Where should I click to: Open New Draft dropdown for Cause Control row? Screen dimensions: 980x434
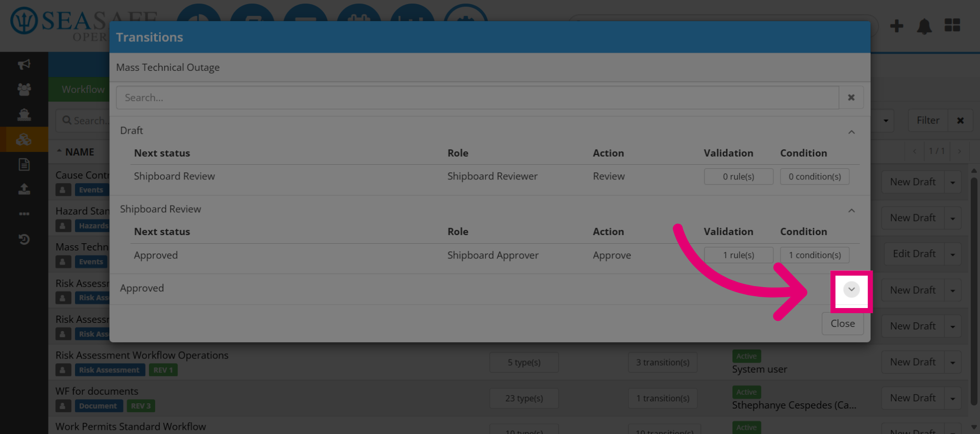(952, 182)
